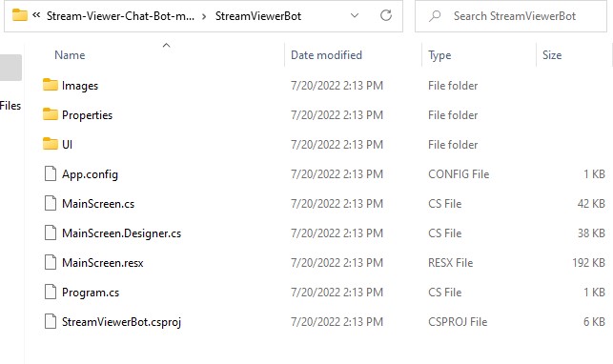Select the Images folder name
The image size is (613, 364).
coord(80,86)
